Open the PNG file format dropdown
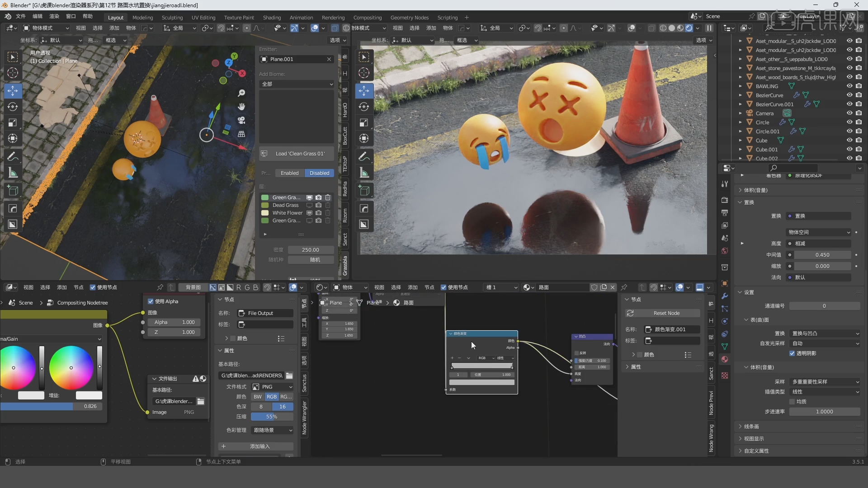The width and height of the screenshot is (868, 488). pos(272,386)
